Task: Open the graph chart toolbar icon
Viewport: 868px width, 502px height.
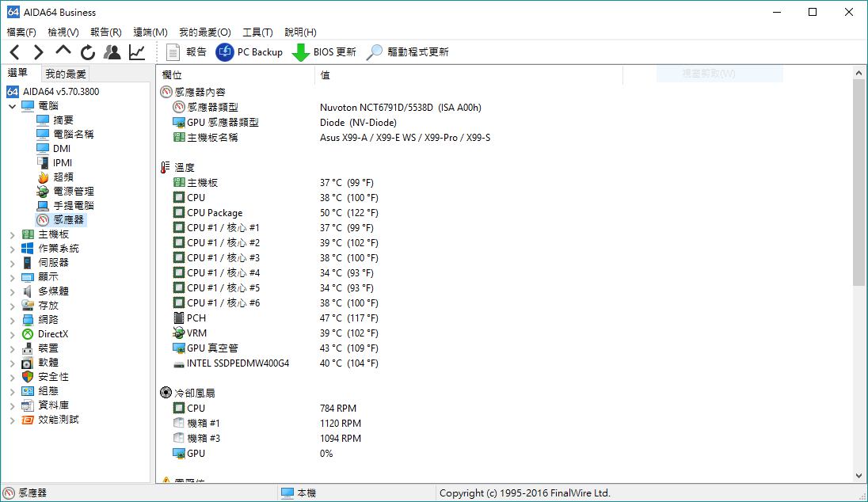Action: click(x=137, y=52)
